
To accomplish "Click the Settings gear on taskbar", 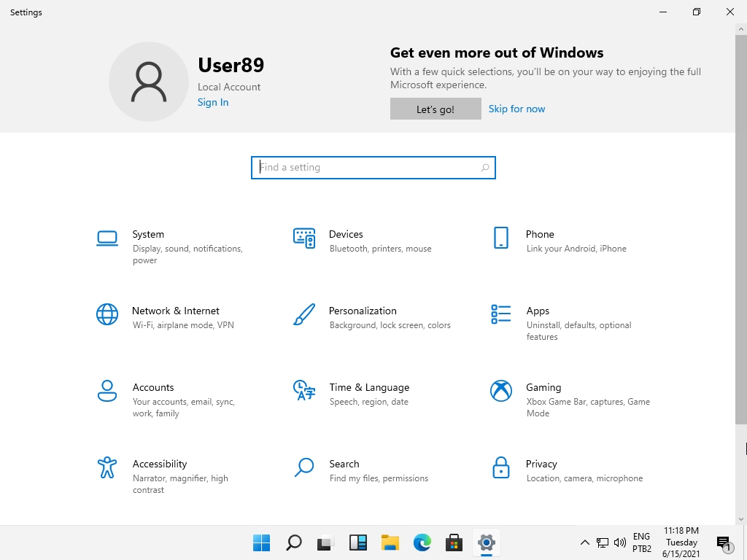I will click(487, 542).
